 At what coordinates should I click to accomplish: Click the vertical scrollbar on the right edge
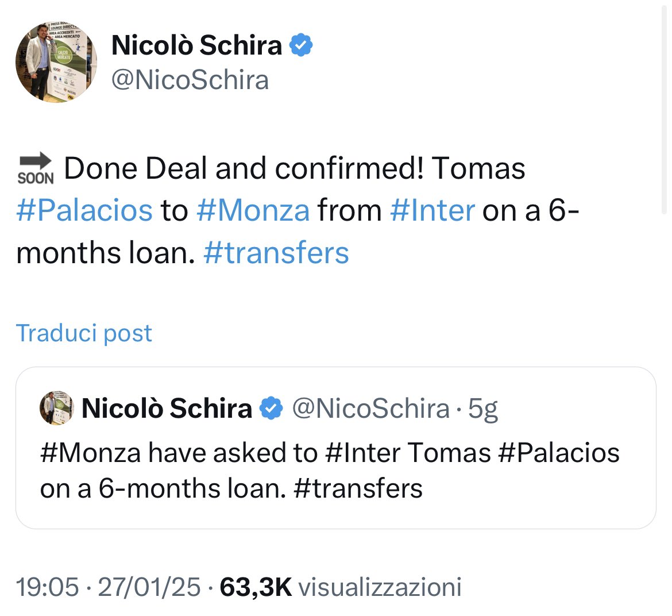664,107
